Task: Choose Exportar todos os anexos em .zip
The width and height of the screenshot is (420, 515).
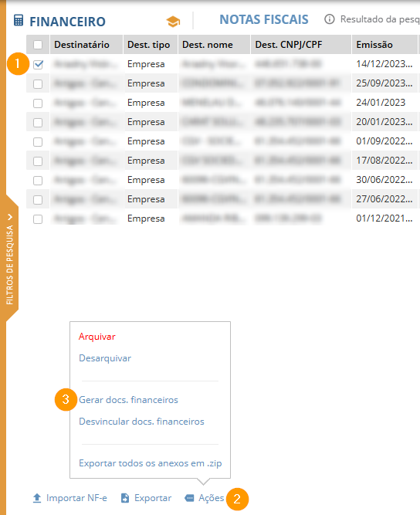Action: click(151, 463)
